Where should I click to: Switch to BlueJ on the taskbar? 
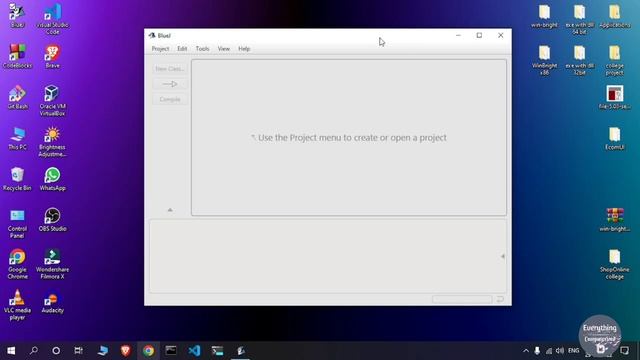pyautogui.click(x=240, y=351)
